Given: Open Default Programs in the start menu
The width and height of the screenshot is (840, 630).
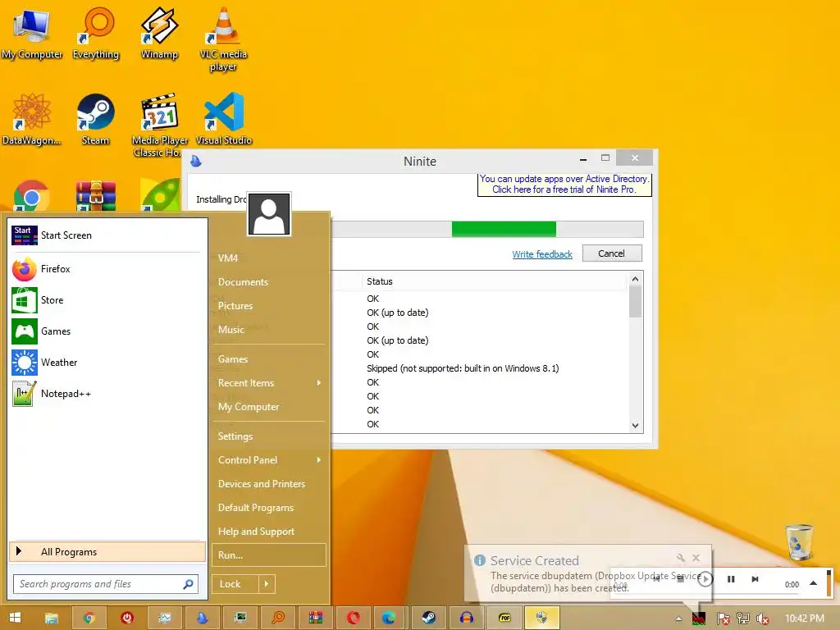Looking at the screenshot, I should (x=269, y=507).
